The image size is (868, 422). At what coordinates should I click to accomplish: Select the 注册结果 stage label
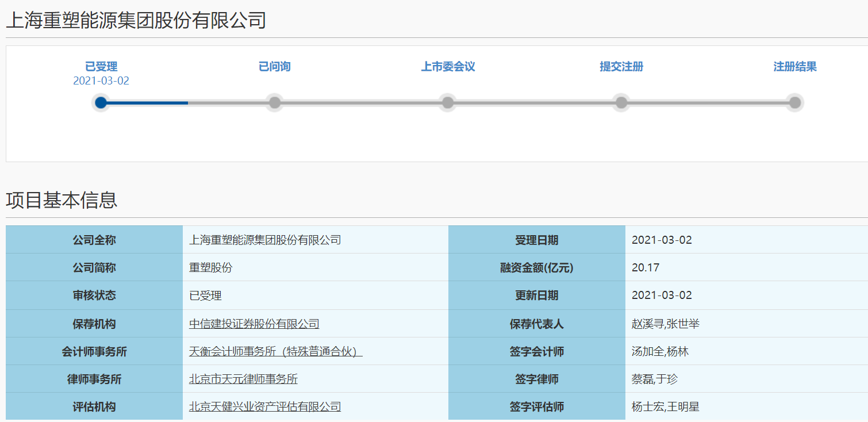click(795, 67)
